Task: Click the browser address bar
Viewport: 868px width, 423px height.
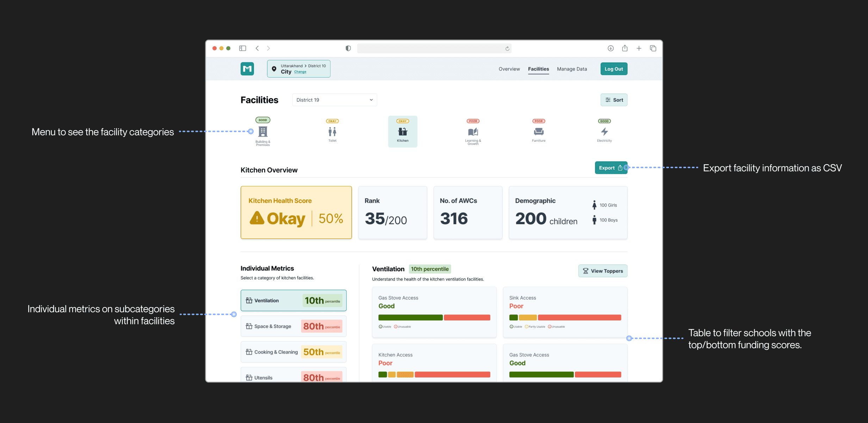Action: pos(434,48)
